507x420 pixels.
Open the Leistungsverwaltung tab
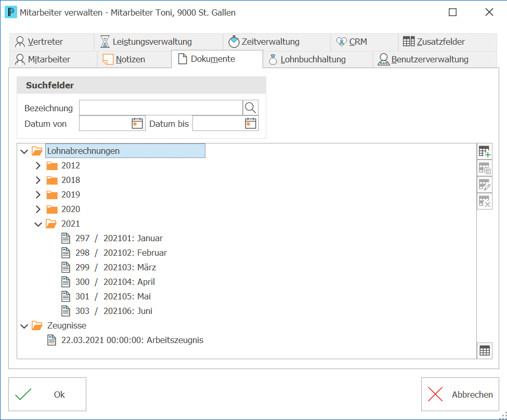(159, 42)
